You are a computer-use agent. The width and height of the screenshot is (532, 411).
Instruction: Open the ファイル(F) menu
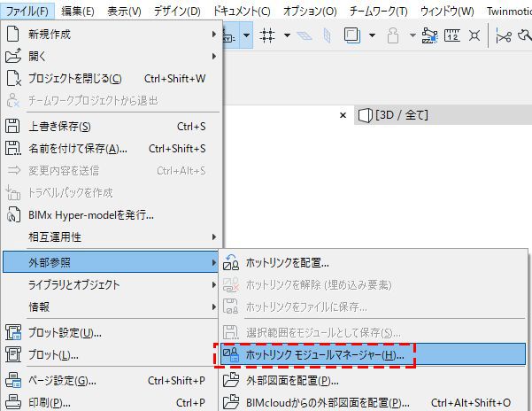pyautogui.click(x=27, y=12)
